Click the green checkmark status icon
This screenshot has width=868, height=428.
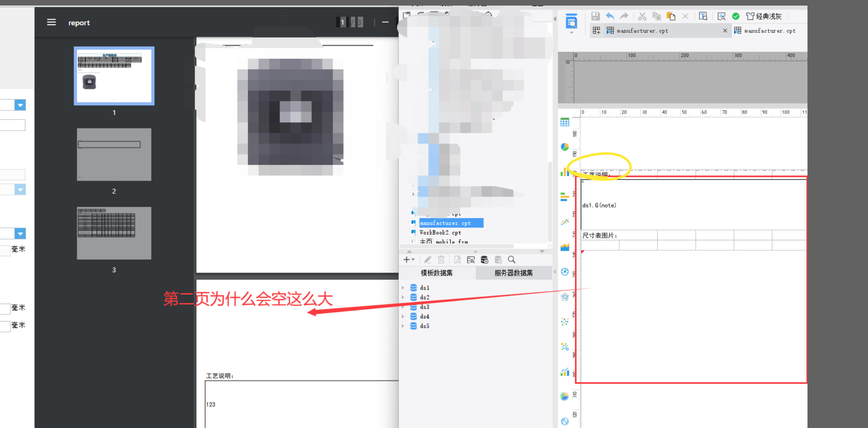pos(736,16)
